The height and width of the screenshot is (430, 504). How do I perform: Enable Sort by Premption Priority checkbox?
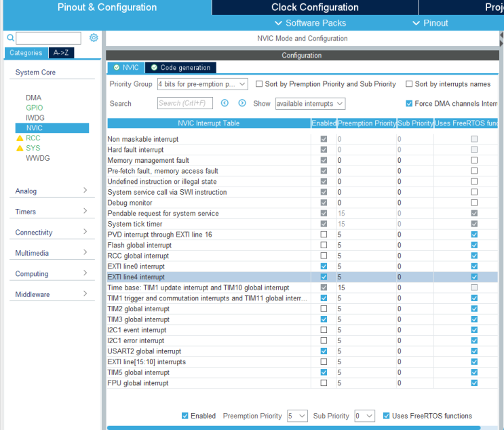pyautogui.click(x=259, y=84)
